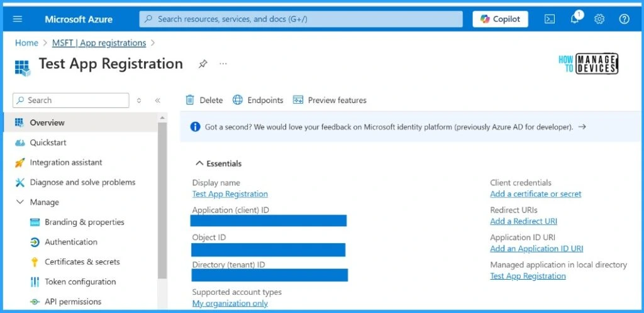The height and width of the screenshot is (313, 644).
Task: Click the feedback banner message text
Action: tap(389, 127)
